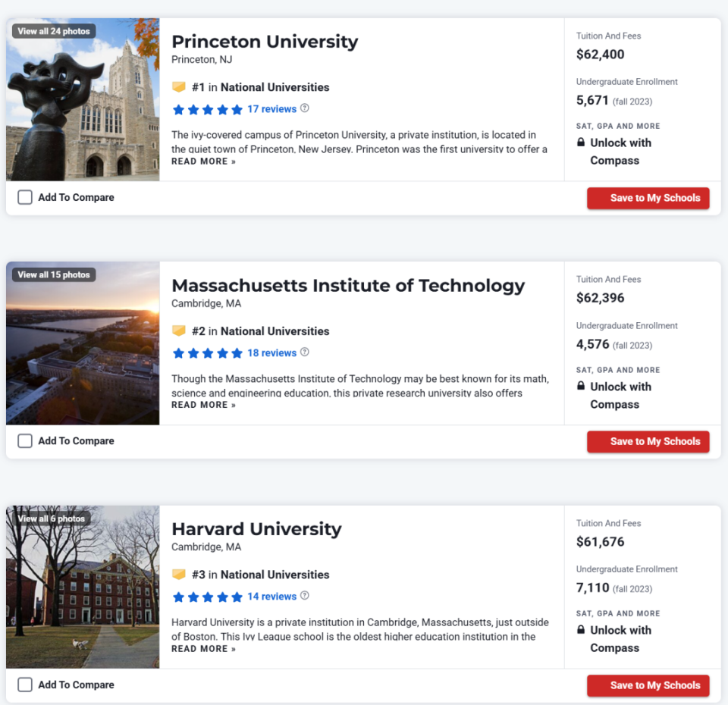Viewport: 728px width, 705px height.
Task: Click the ranking badge icon next to #3 in National Universities
Action: [179, 574]
